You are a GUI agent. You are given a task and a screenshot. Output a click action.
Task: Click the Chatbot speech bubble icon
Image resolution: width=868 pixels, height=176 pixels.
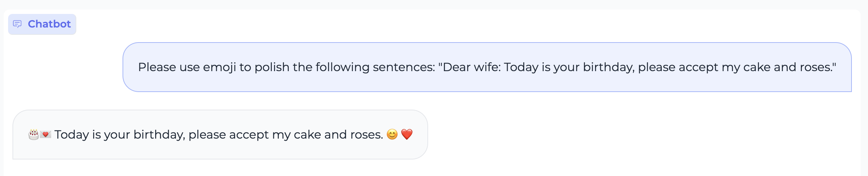coord(17,24)
